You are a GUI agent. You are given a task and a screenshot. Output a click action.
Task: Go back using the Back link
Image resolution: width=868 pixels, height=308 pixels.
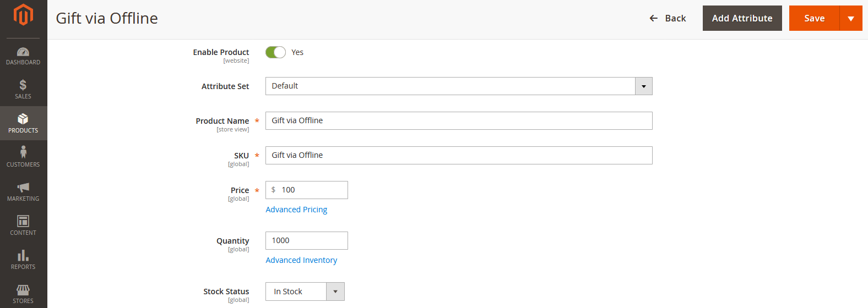tap(668, 19)
